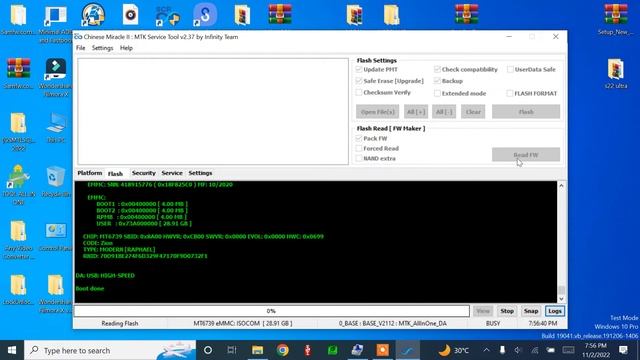This screenshot has width=640, height=360.
Task: Enable FLASH FORMAT checkbox
Action: (x=510, y=93)
